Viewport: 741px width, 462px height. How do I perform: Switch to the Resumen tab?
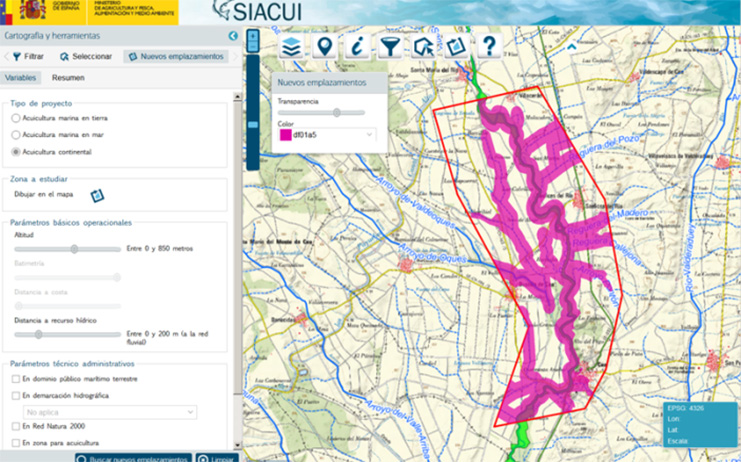click(x=68, y=78)
